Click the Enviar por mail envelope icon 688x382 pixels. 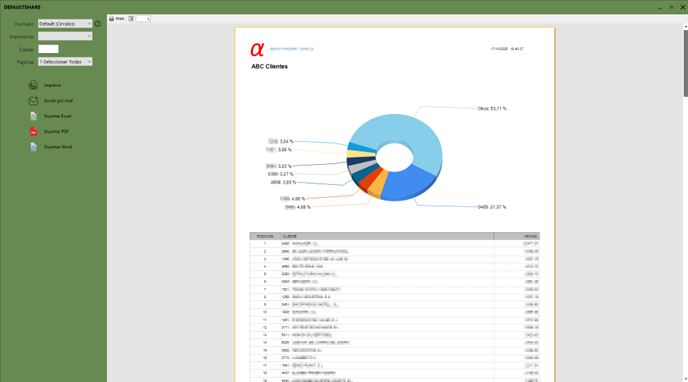[33, 101]
